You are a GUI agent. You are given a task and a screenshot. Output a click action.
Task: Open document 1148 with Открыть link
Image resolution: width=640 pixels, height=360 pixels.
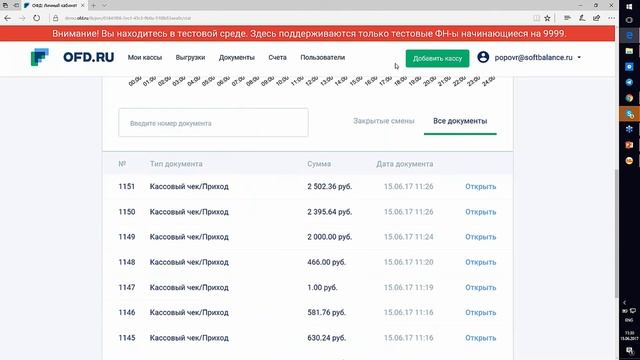point(480,262)
